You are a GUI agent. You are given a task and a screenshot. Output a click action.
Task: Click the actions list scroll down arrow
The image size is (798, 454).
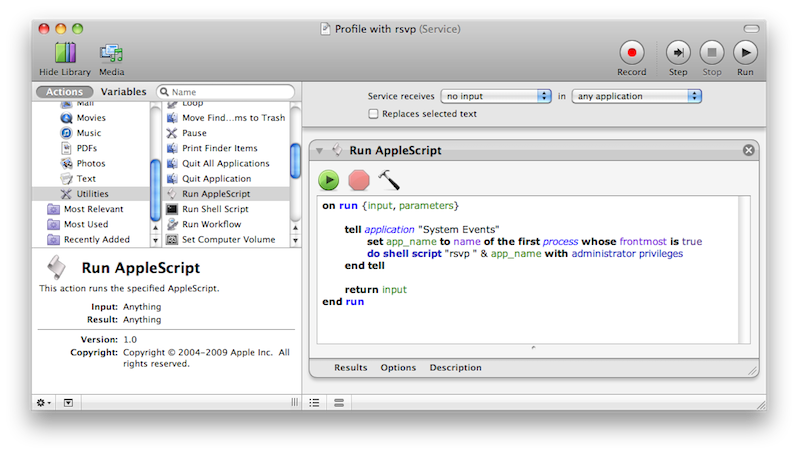point(295,240)
